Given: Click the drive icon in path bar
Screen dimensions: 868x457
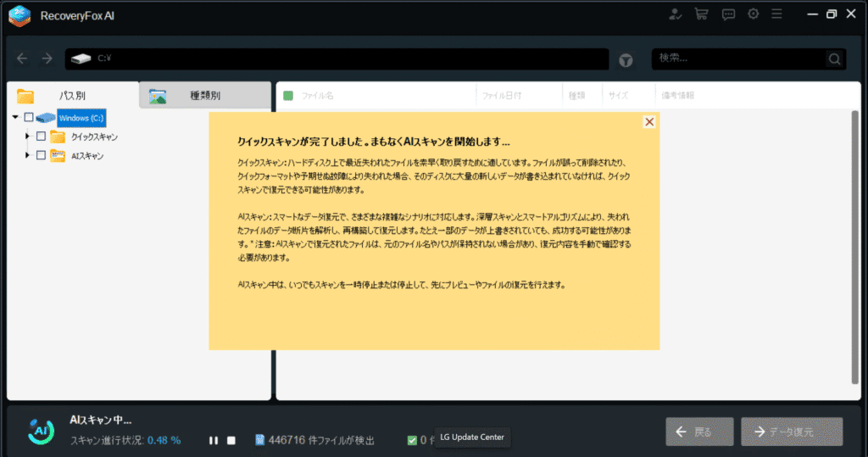Looking at the screenshot, I should (x=81, y=59).
